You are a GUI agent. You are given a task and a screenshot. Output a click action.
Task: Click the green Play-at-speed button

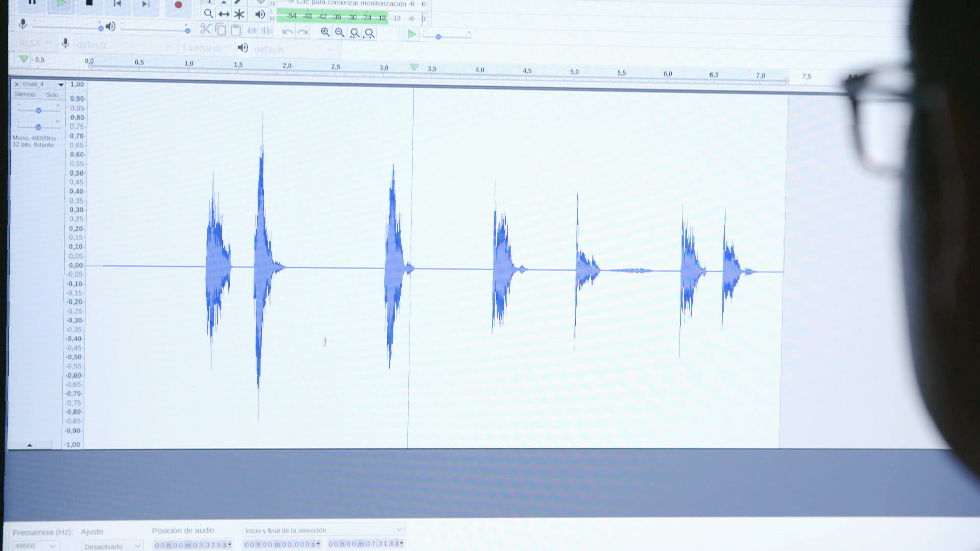412,34
